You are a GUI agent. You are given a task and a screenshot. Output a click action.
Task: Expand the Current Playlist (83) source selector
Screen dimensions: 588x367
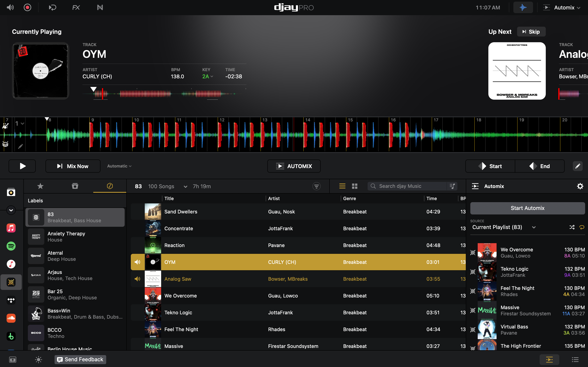coord(534,227)
